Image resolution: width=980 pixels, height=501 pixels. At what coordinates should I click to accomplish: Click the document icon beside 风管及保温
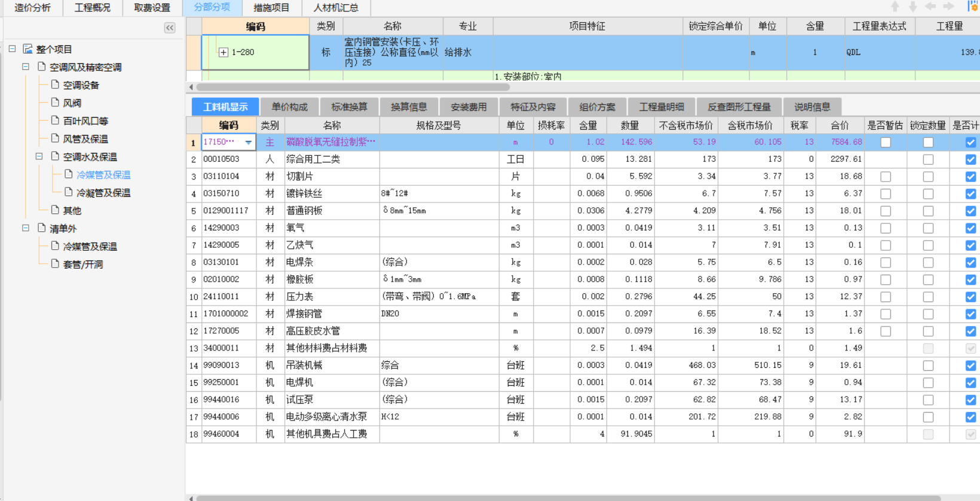point(56,139)
